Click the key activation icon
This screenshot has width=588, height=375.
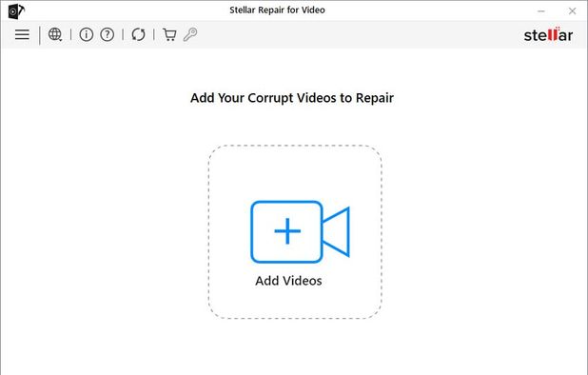tap(190, 34)
